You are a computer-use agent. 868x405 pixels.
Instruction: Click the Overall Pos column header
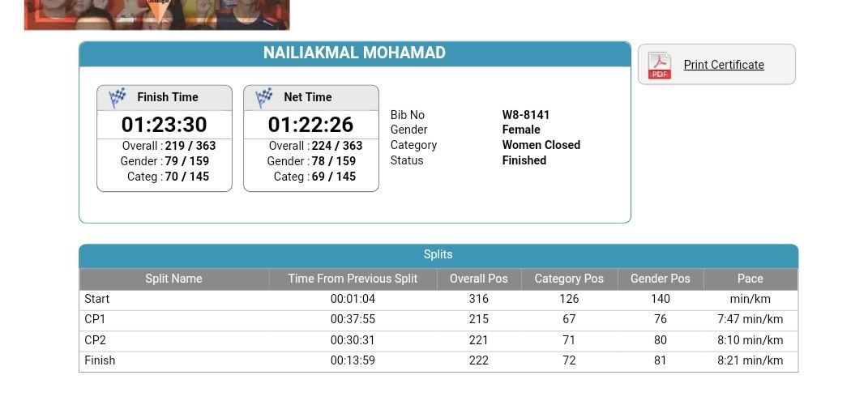coord(479,279)
